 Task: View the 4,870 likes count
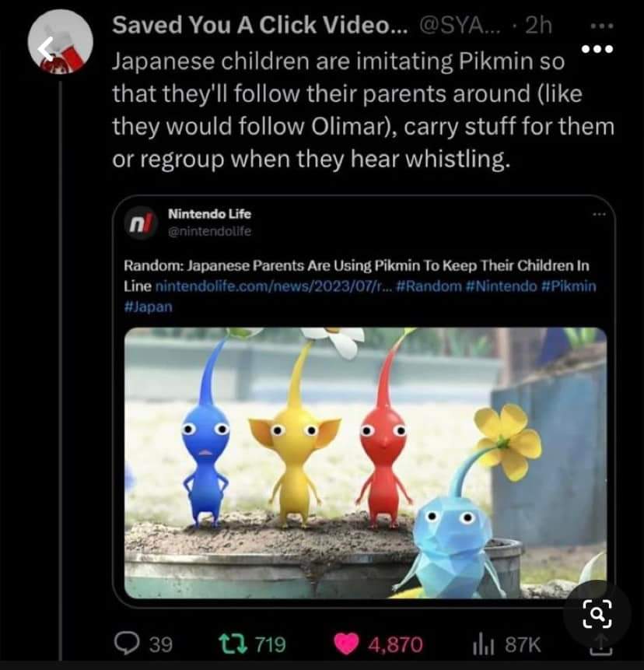pyautogui.click(x=395, y=644)
